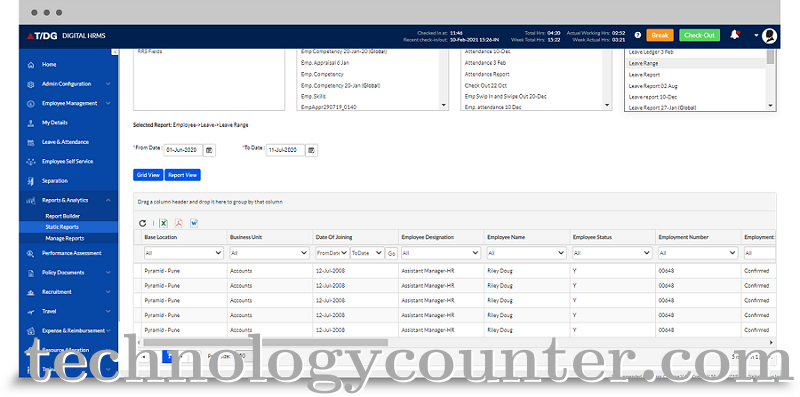
Task: Click the Go button in the date filter
Action: [x=391, y=253]
